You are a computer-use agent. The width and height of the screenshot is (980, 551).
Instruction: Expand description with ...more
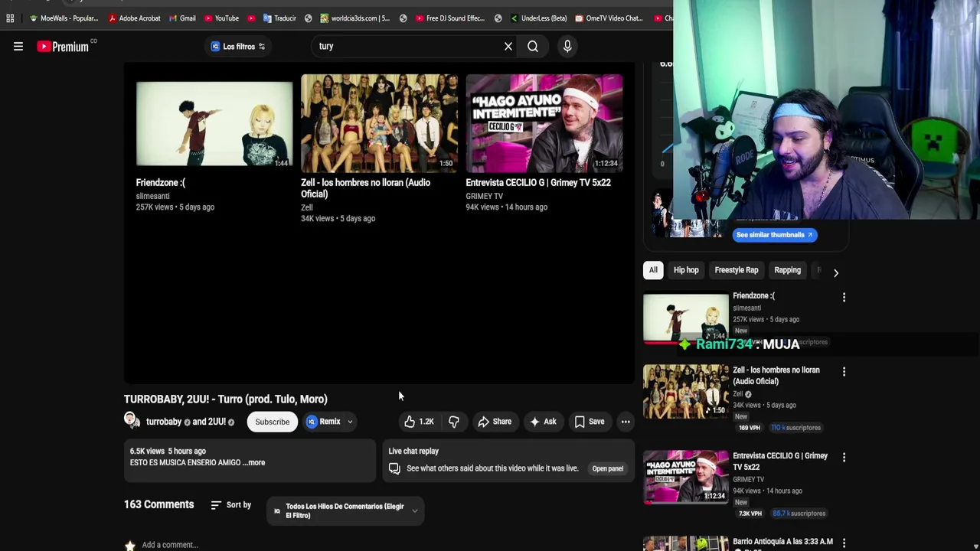coord(254,462)
